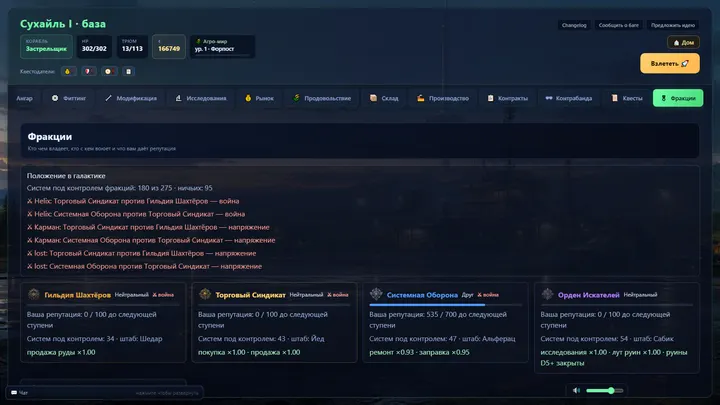Image resolution: width=720 pixels, height=405 pixels.
Task: Switch to the Контракты tab
Action: click(507, 98)
